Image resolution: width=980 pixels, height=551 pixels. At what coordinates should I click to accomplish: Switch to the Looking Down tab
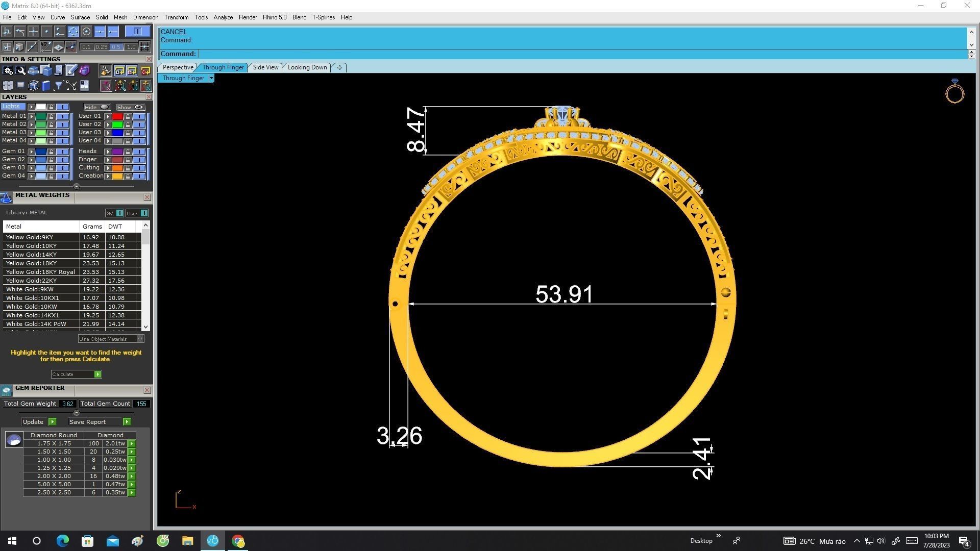pos(307,67)
